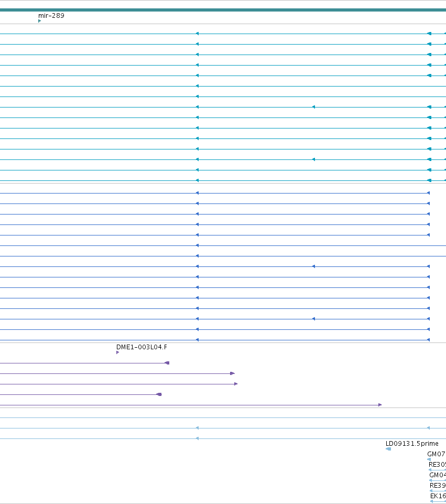Viewport: 446px width, 504px height.
Task: Click the thick teal gene bar above mir-289
Action: point(223,10)
